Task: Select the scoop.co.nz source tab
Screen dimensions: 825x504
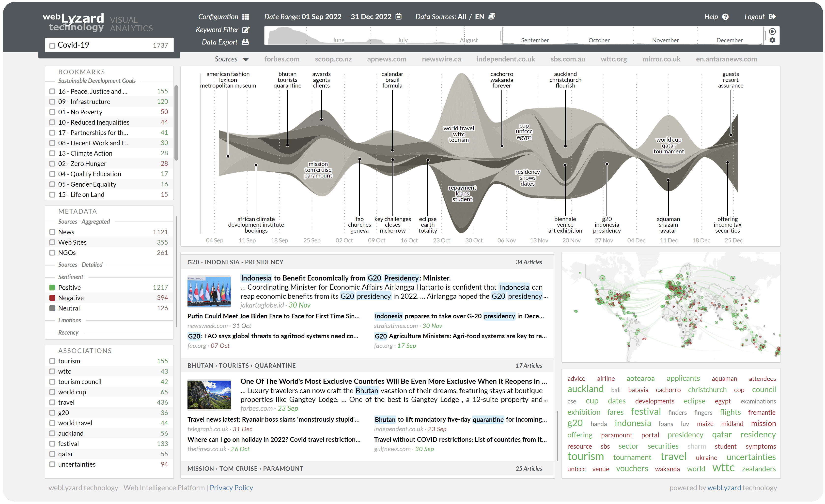Action: click(333, 59)
